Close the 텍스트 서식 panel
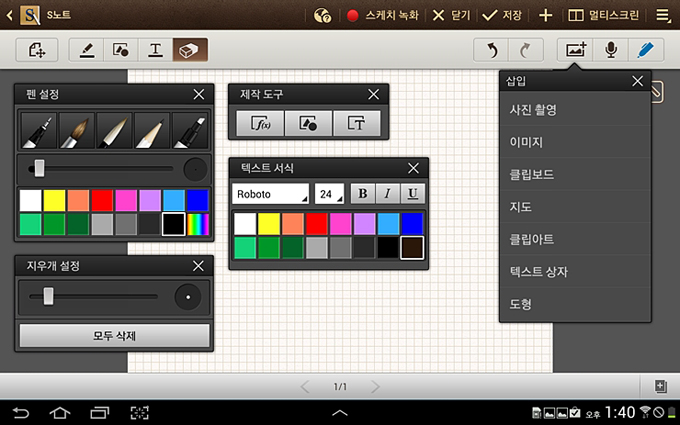 (413, 168)
